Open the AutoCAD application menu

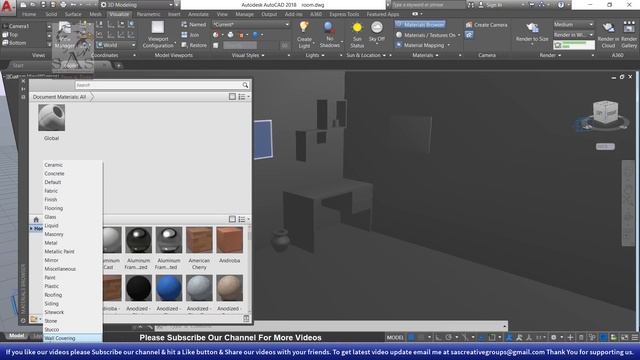pos(7,7)
